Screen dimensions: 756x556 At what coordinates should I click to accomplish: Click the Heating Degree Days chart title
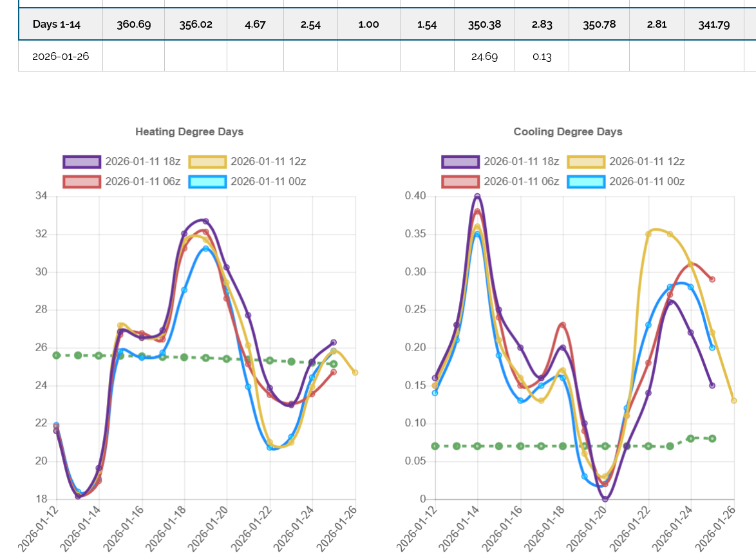[x=189, y=131]
